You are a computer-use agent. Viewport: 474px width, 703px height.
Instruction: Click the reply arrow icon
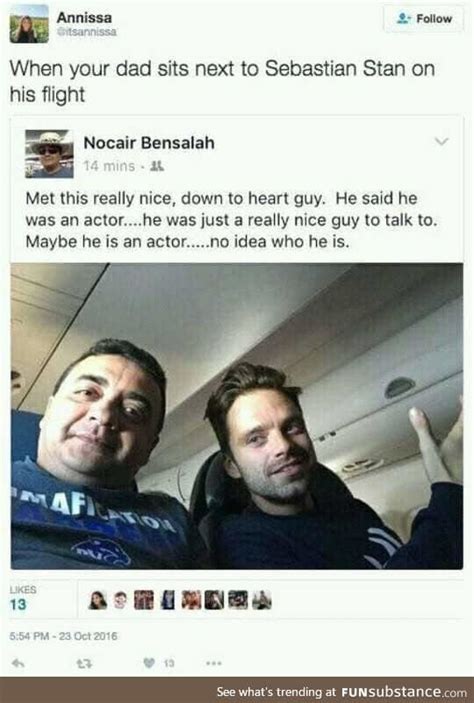click(18, 663)
